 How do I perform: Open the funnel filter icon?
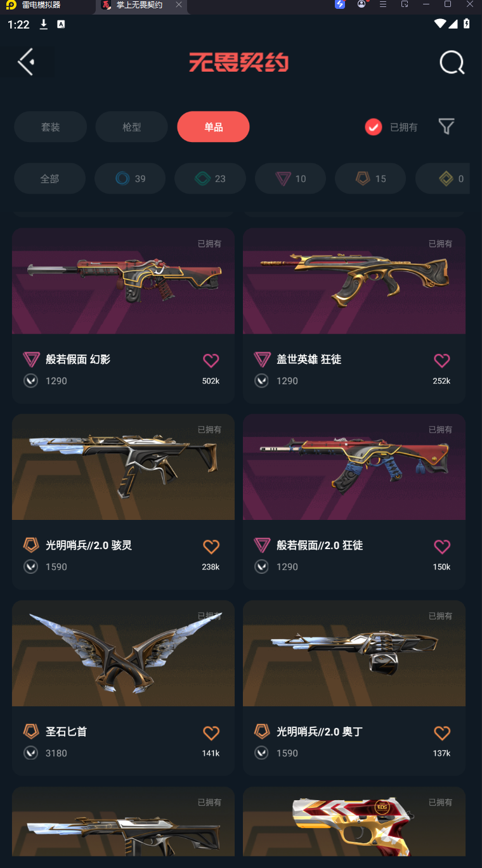pyautogui.click(x=446, y=126)
